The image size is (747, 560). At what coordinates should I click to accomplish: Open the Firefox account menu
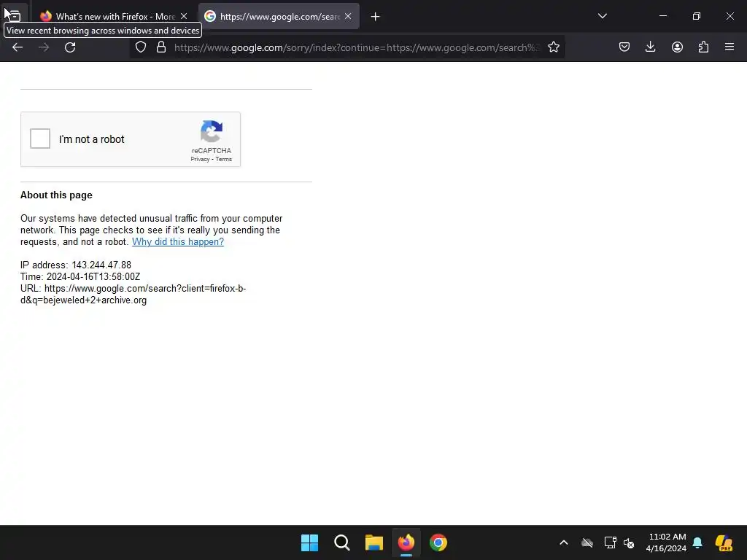677,47
